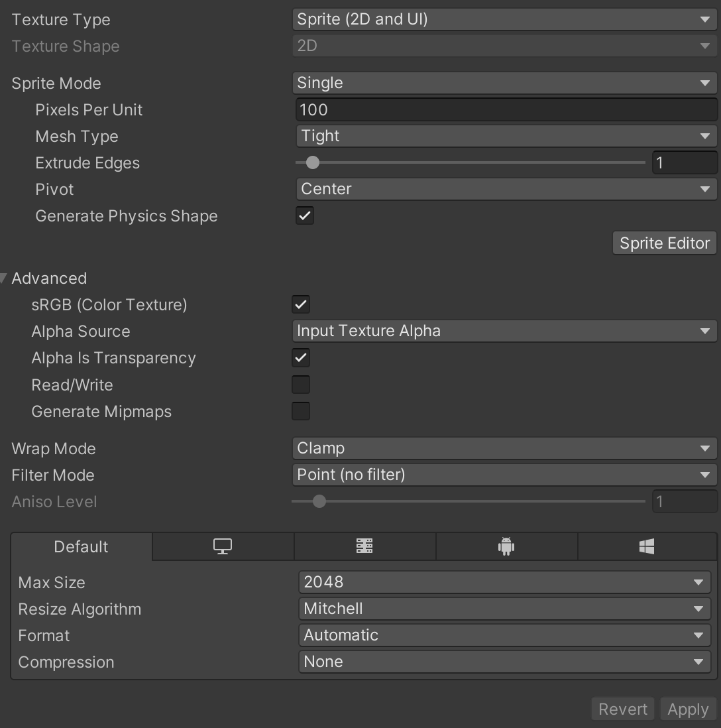Open the Filter Mode dropdown
The width and height of the screenshot is (721, 728).
pyautogui.click(x=504, y=475)
